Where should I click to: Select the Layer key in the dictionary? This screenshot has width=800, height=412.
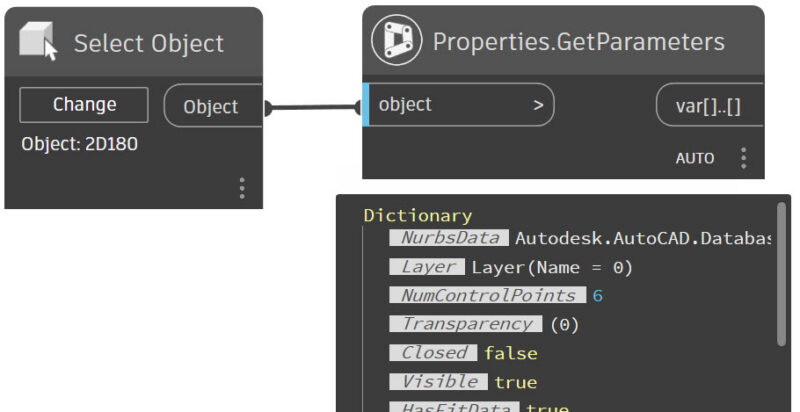tap(427, 267)
